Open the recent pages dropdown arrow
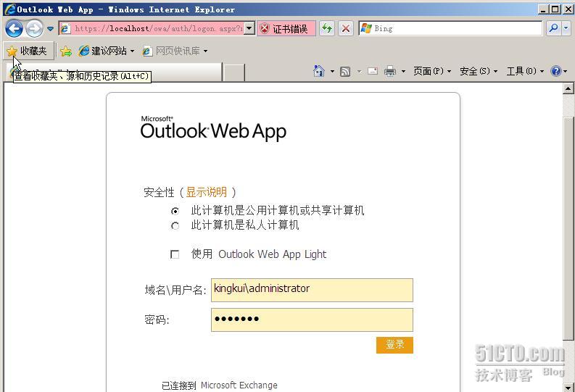 click(x=50, y=28)
